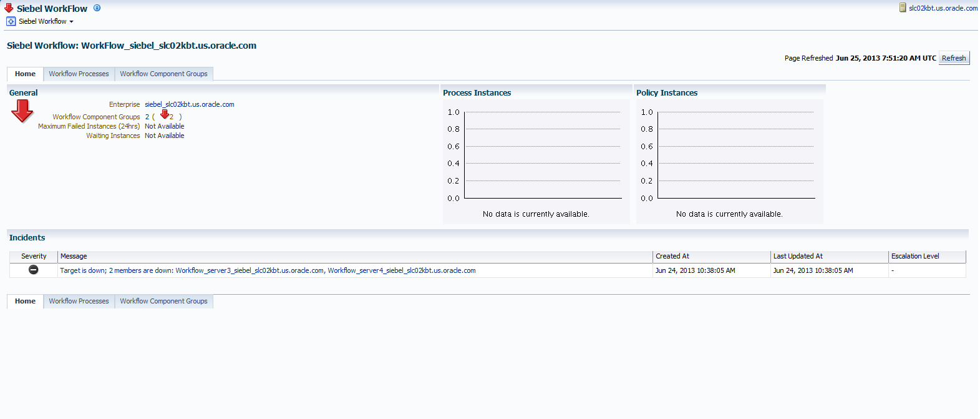Open the siebel_slc02kbt.us.oracle.com enterprise link
Image resolution: width=980 pixels, height=419 pixels.
coord(190,104)
